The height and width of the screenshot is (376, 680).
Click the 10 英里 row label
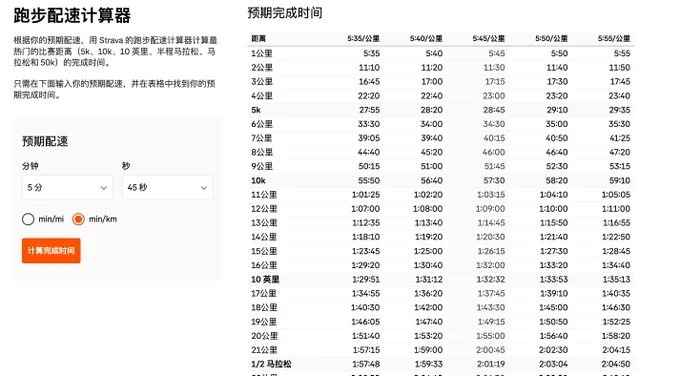(265, 279)
